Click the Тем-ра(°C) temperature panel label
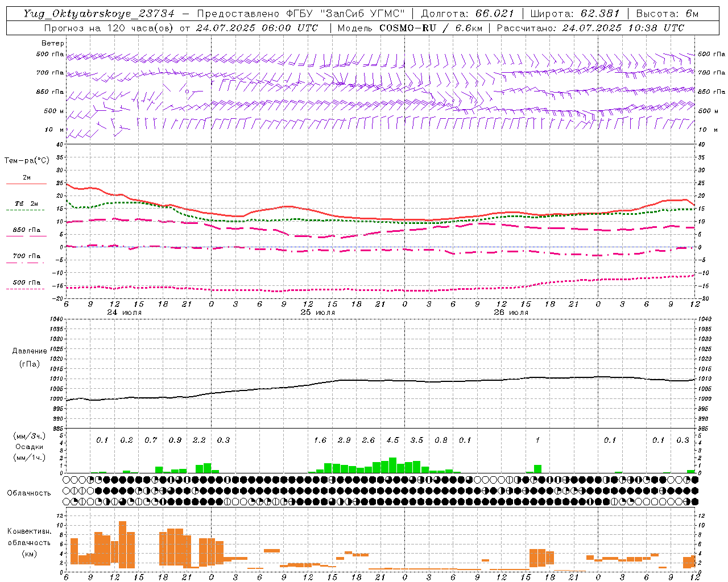Image resolution: width=728 pixels, height=582 pixels. click(x=27, y=161)
